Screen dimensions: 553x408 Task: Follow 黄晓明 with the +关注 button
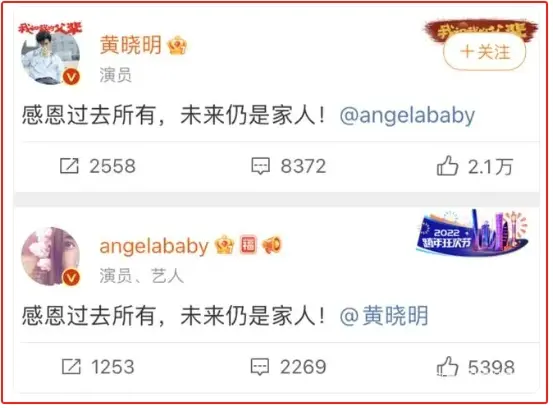pos(484,52)
